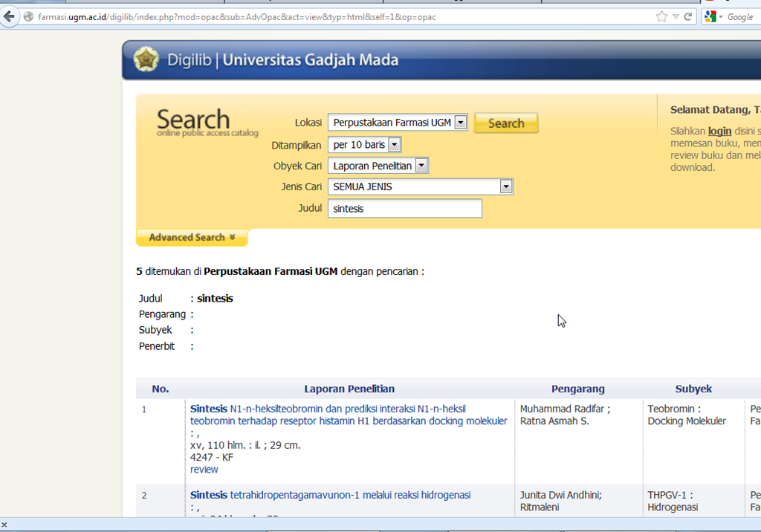Screen dimensions: 761x532
Task: Click the No. column header
Action: [161, 389]
